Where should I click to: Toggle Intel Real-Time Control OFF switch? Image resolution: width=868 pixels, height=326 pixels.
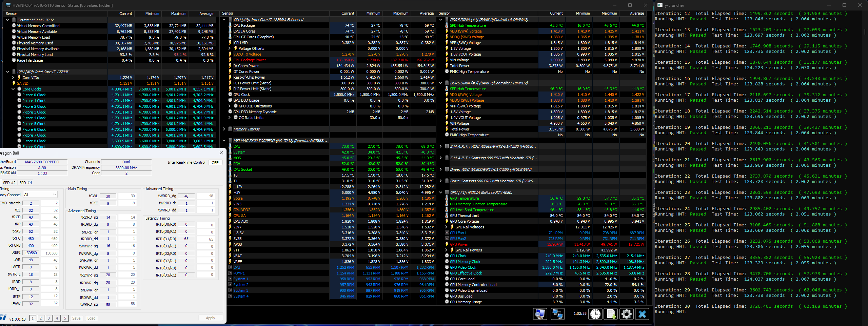tap(215, 163)
